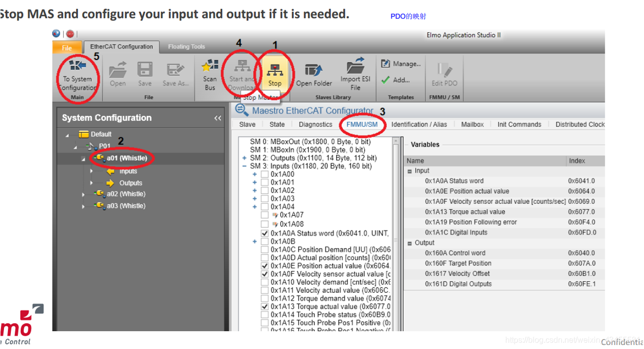Uncheck the 0x1A0E Position actual value checkbox

pyautogui.click(x=265, y=266)
